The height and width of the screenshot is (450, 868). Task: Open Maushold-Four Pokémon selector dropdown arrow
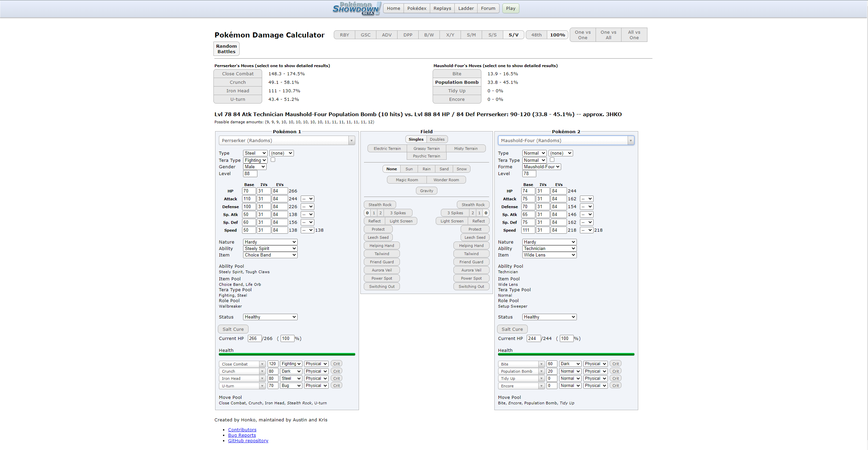click(x=630, y=141)
